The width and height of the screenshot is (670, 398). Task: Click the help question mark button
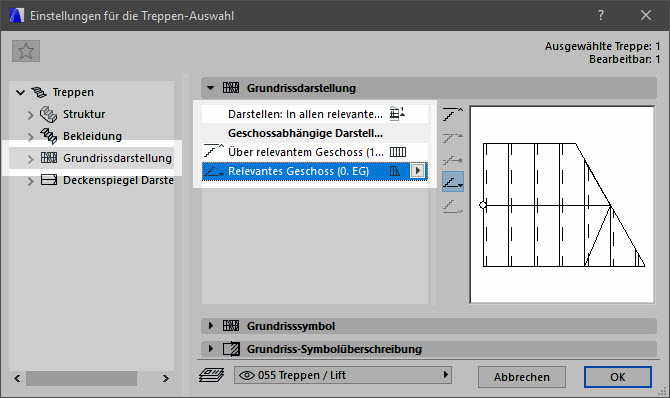(601, 15)
